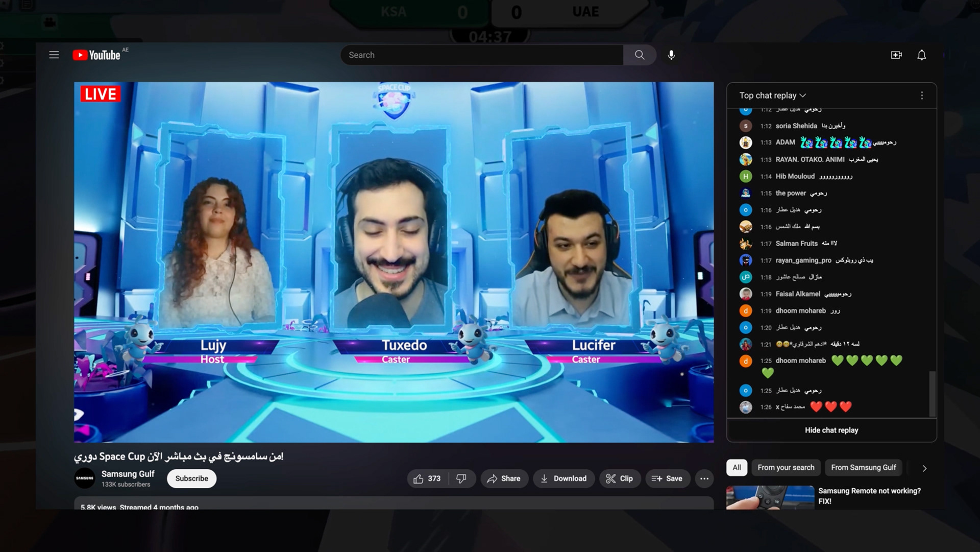Show more filter chips with right chevron

pos(924,468)
